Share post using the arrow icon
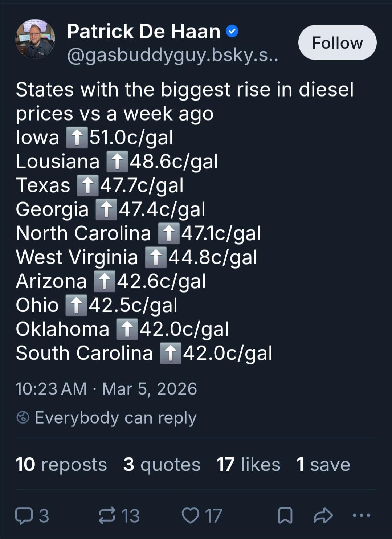The image size is (392, 539). pos(323,516)
